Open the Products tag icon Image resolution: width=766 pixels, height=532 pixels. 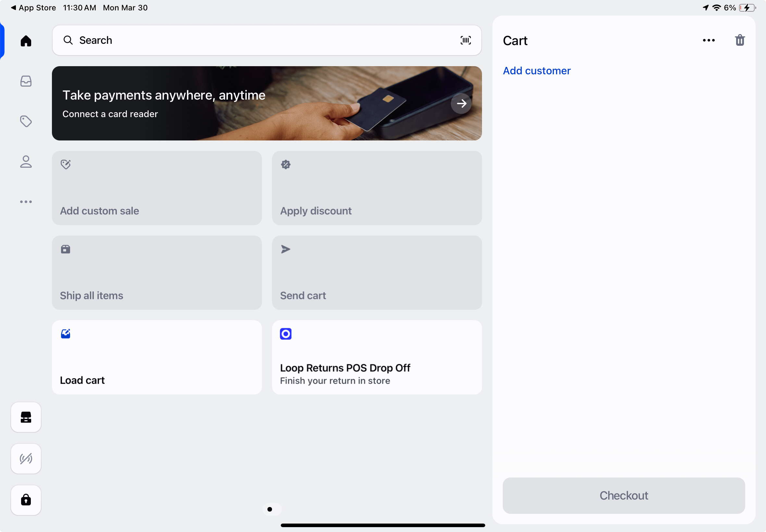pyautogui.click(x=26, y=121)
